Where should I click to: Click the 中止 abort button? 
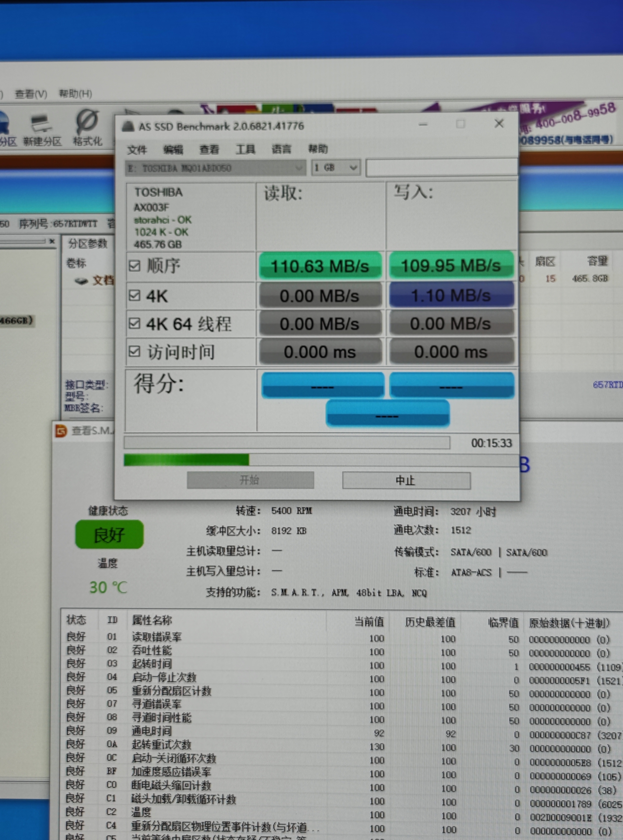pyautogui.click(x=406, y=481)
